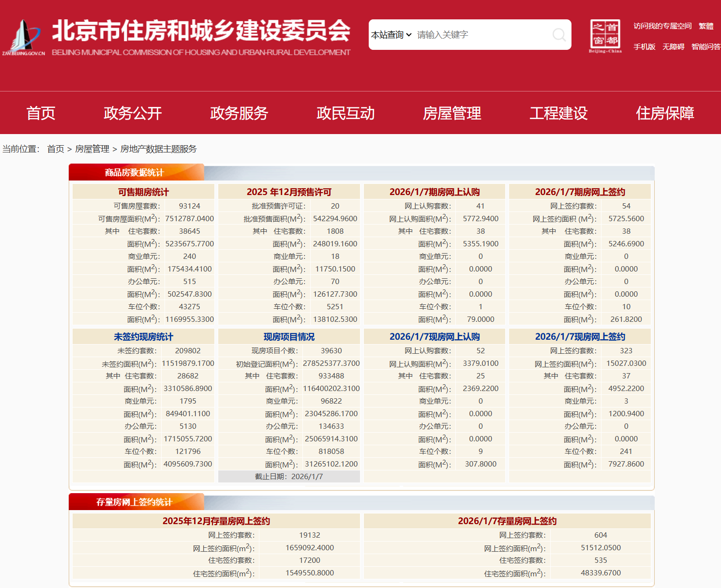Screen dimensions: 721x588
Task: Open the 政务公开 navigation menu
Action: [x=133, y=113]
